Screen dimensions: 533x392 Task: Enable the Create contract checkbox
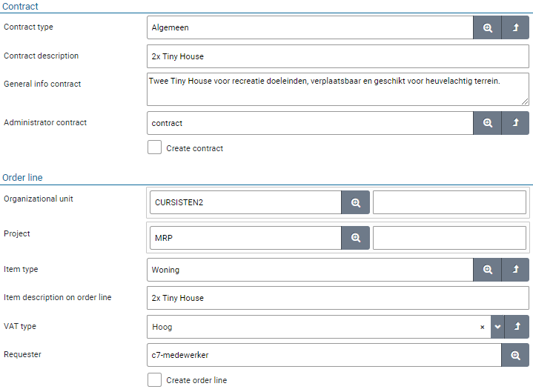pos(154,147)
